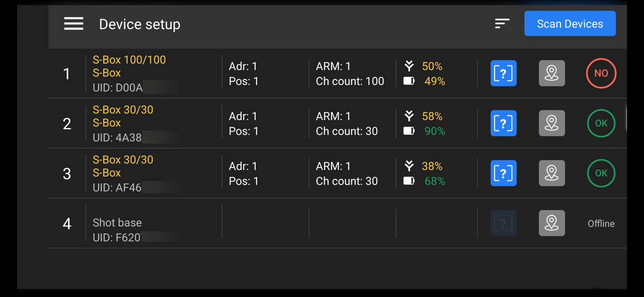Edit Adr and Pos of device 2
This screenshot has height=297, width=644.
pyautogui.click(x=244, y=124)
